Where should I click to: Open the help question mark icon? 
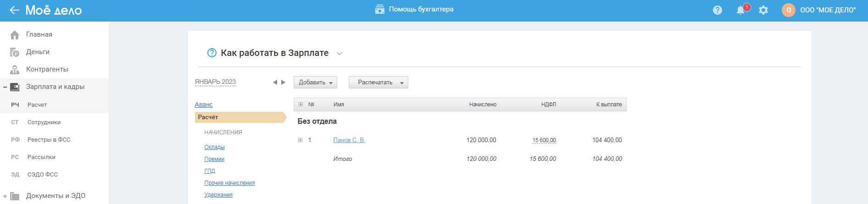coord(718,10)
